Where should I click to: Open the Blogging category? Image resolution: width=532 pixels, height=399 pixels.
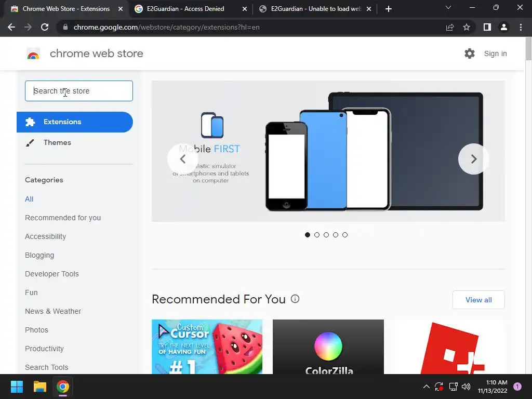coord(39,255)
